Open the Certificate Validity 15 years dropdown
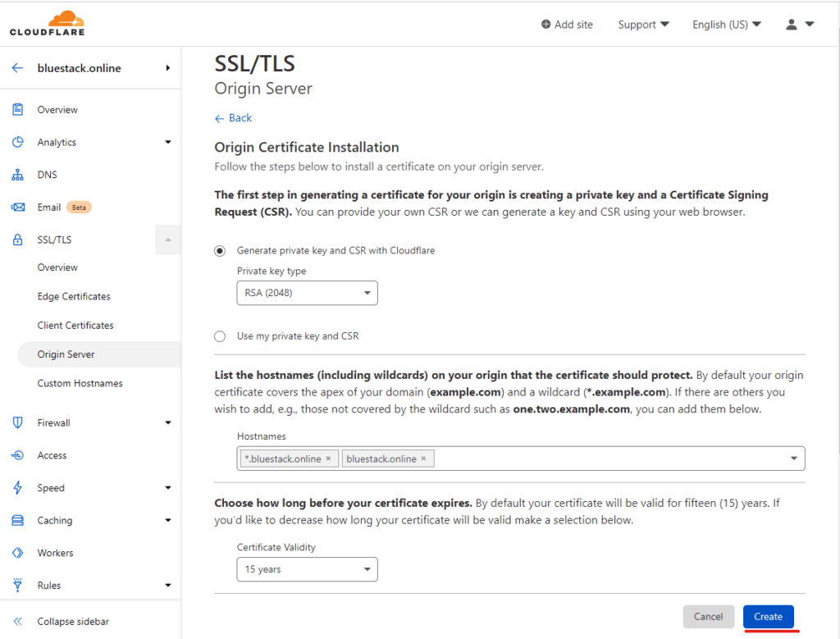The width and height of the screenshot is (840, 639). (307, 569)
